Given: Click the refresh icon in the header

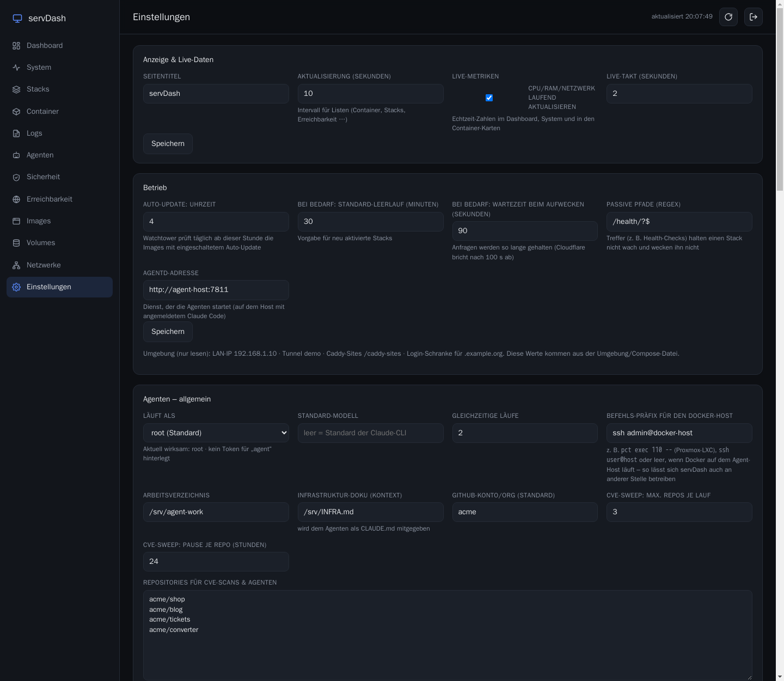Looking at the screenshot, I should (728, 17).
